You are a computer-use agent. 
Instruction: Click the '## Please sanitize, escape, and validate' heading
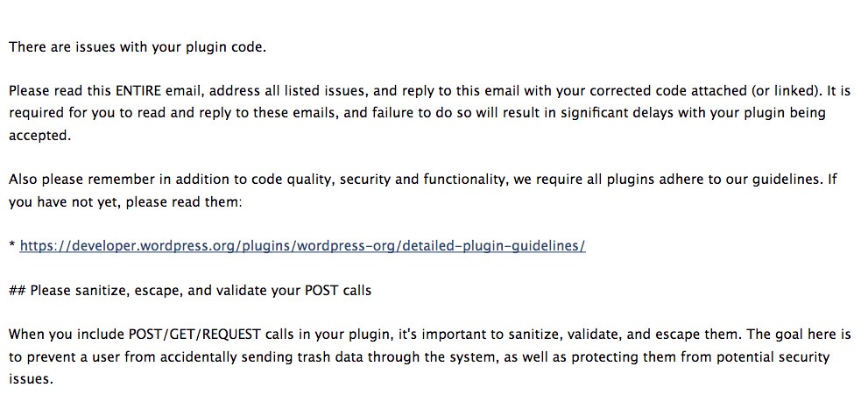click(190, 291)
